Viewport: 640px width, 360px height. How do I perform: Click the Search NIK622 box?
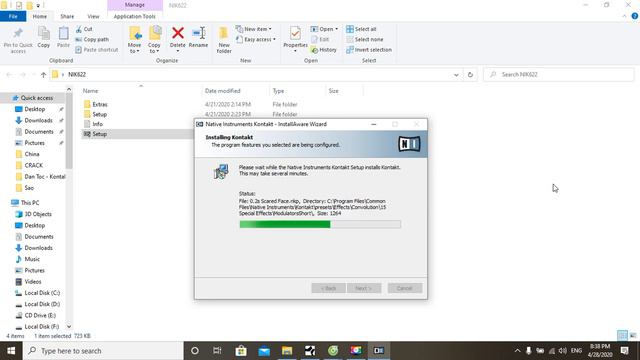coord(559,75)
